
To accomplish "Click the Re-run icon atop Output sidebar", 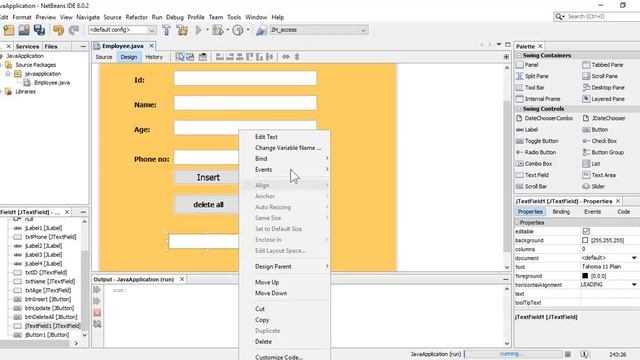I will [97, 290].
